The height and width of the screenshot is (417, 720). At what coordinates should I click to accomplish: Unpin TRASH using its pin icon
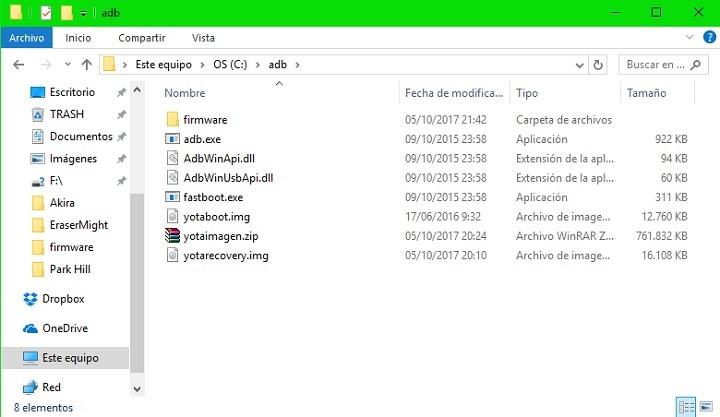pos(121,114)
